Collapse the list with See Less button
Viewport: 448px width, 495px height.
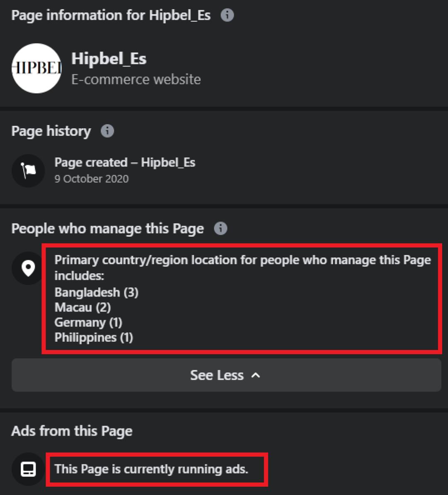click(x=226, y=375)
